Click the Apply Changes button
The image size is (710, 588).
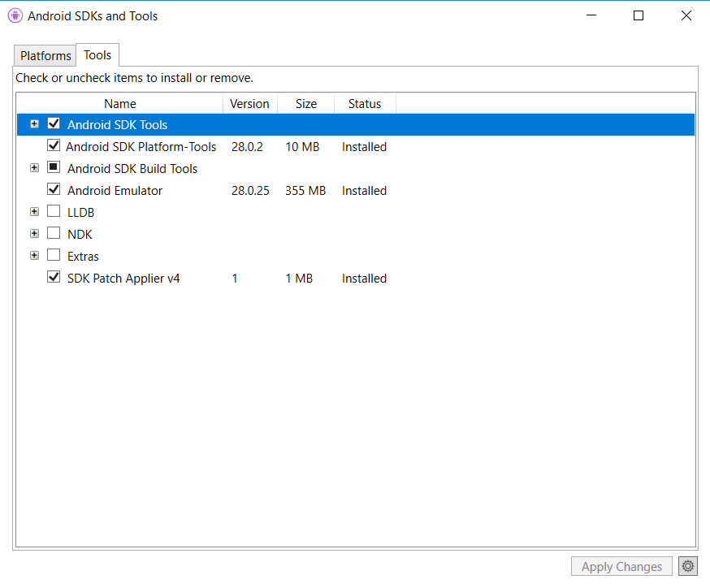(x=621, y=566)
